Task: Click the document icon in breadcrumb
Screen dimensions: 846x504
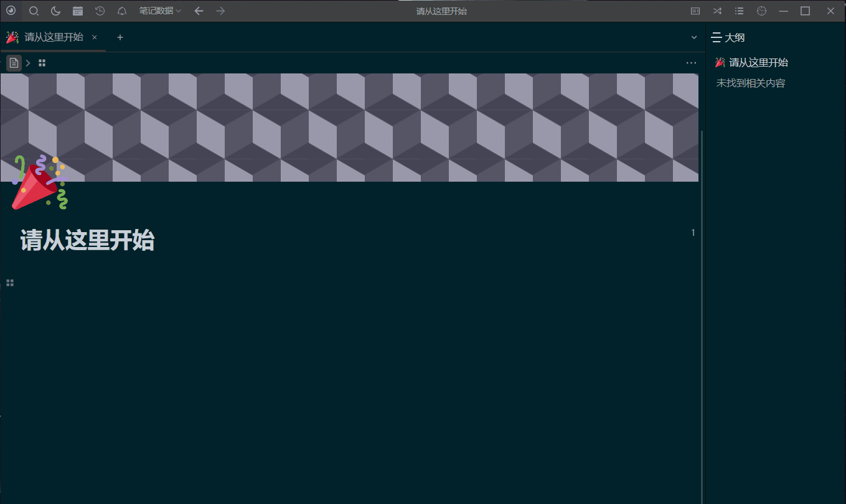Action: (x=14, y=63)
